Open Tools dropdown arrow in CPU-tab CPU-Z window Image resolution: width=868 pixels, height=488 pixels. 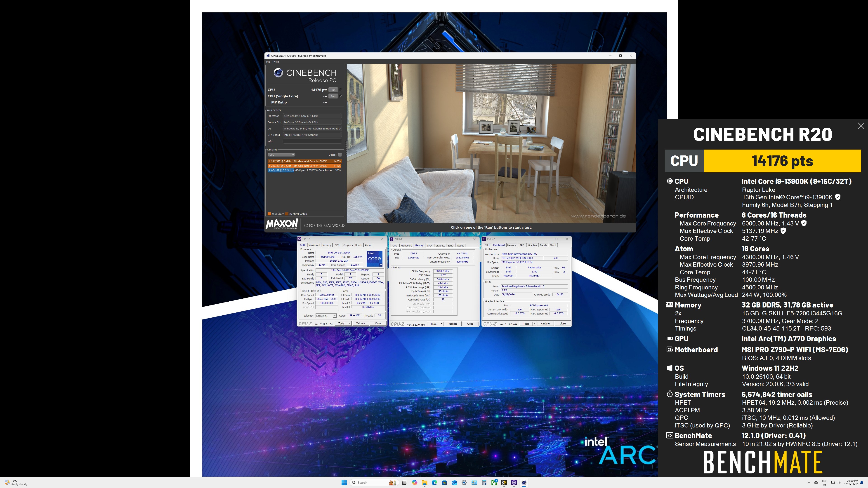(349, 323)
